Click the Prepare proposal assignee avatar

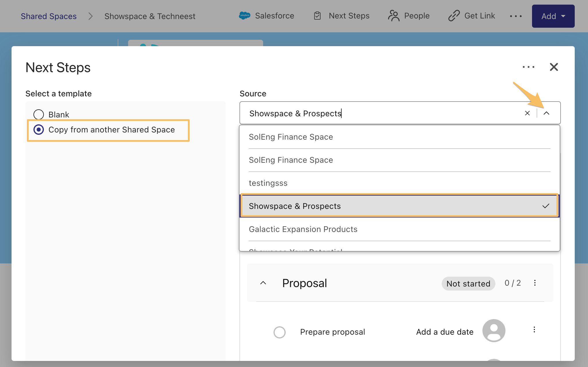494,331
